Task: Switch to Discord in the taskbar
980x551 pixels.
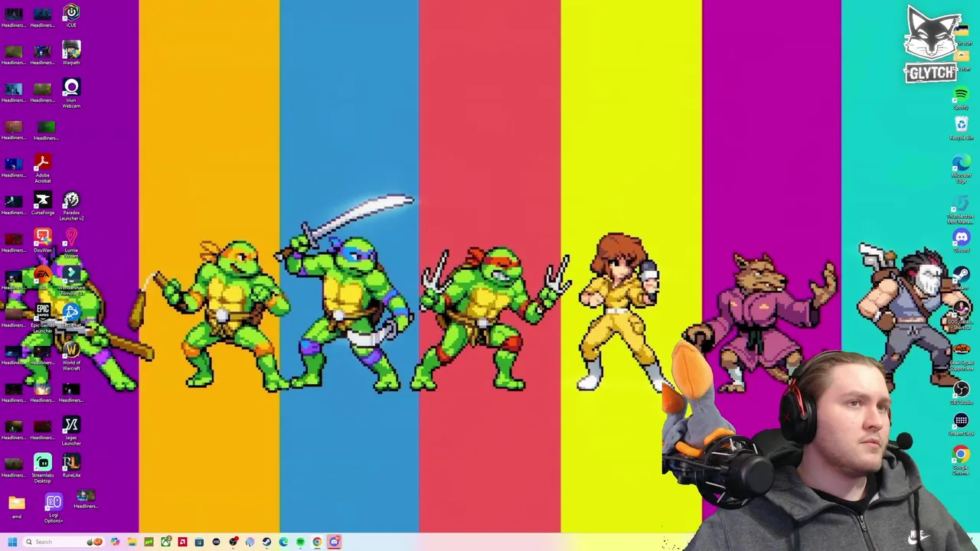Action: coord(334,542)
